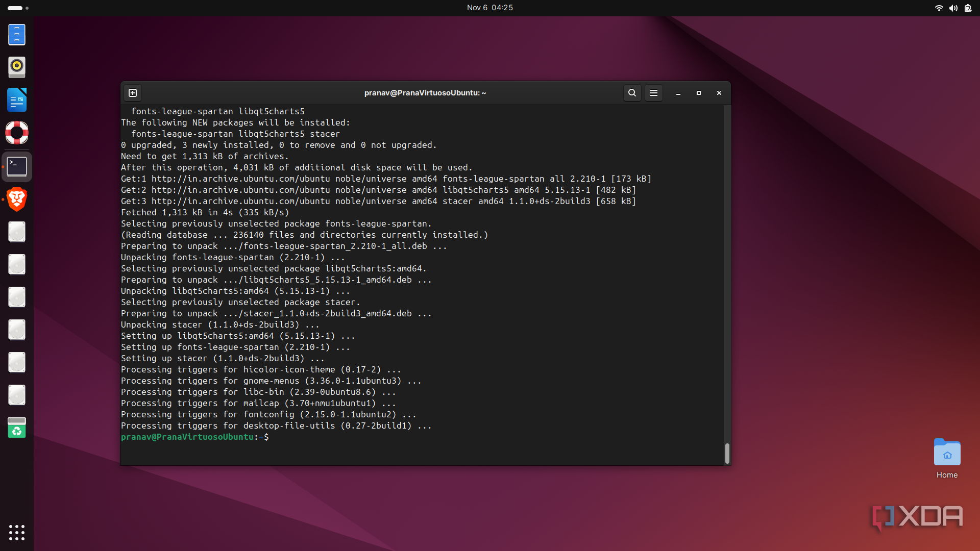Viewport: 980px width, 551px height.
Task: Click the Get:1 fonts-league-spartan download line
Action: (386, 179)
